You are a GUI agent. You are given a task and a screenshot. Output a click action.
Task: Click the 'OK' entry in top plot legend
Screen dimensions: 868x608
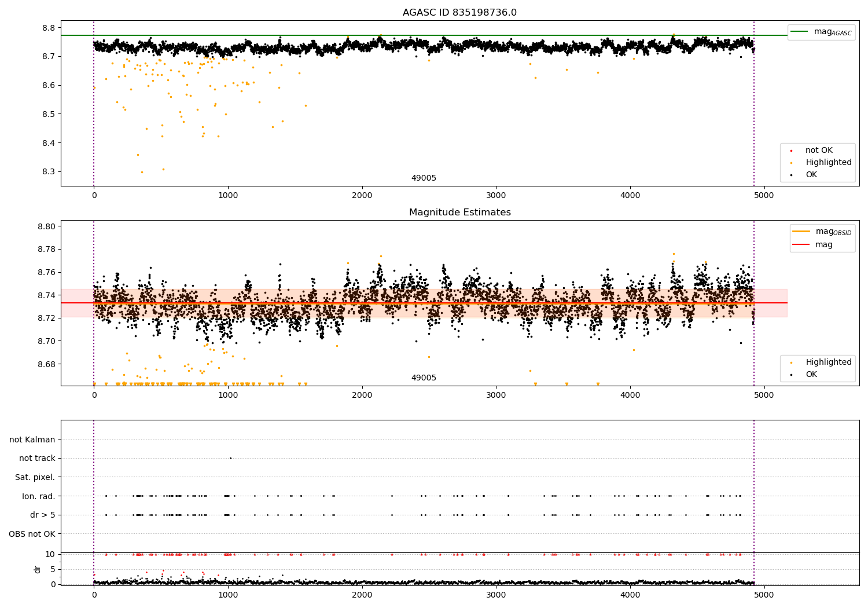point(811,175)
